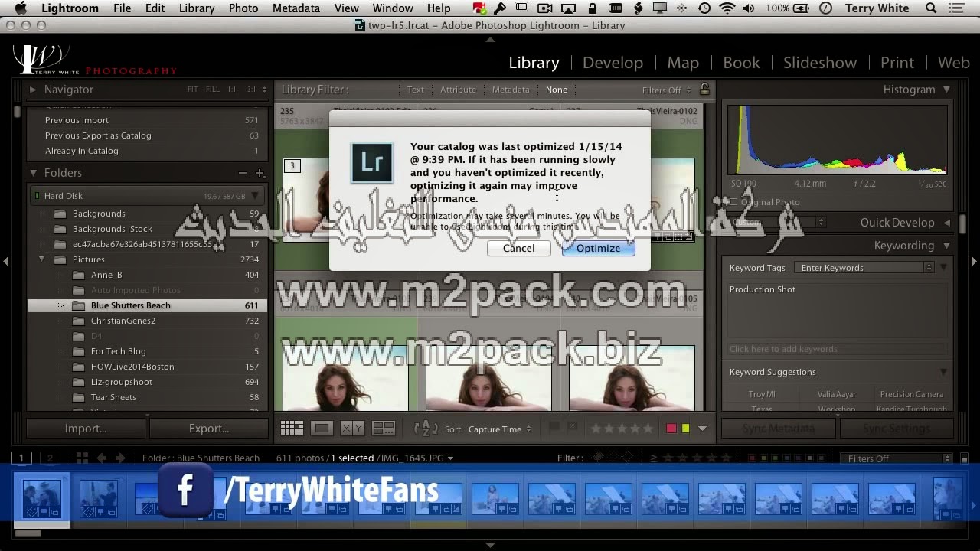
Task: Set Navigator zoom to FIT
Action: point(193,90)
